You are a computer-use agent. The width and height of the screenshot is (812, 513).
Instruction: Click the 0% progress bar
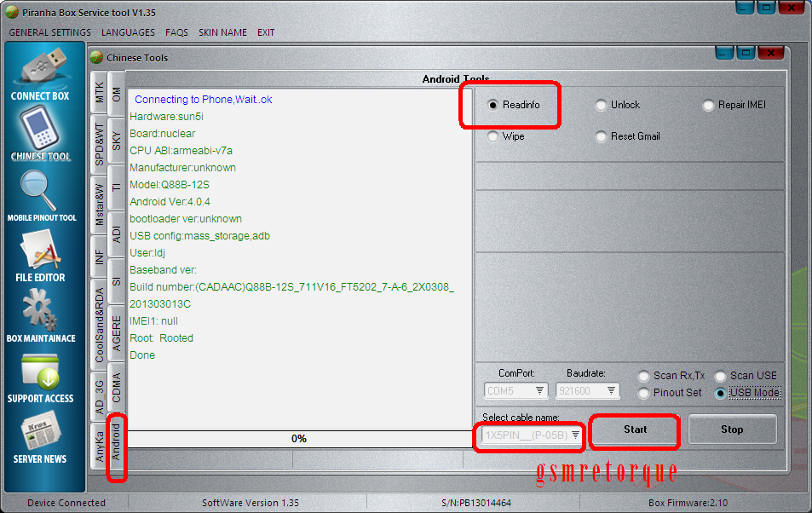299,438
